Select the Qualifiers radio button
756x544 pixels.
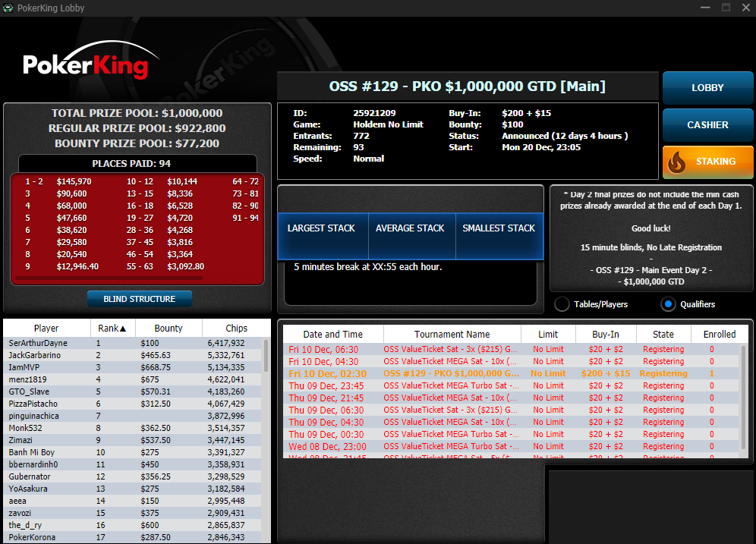click(x=668, y=304)
